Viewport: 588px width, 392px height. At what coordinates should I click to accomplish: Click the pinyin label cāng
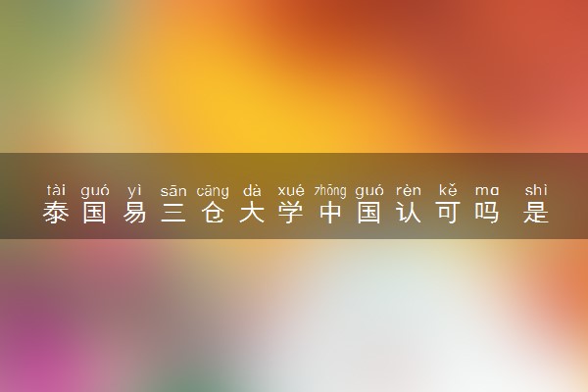(x=213, y=192)
